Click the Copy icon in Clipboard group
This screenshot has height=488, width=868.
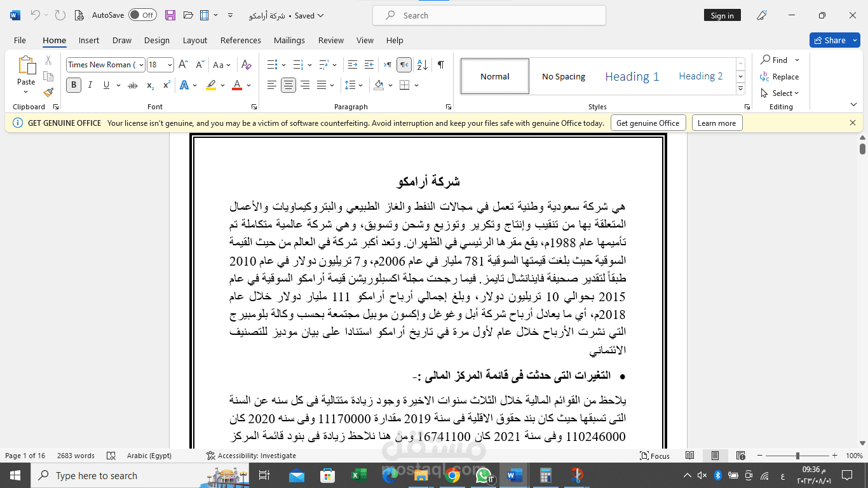(48, 76)
